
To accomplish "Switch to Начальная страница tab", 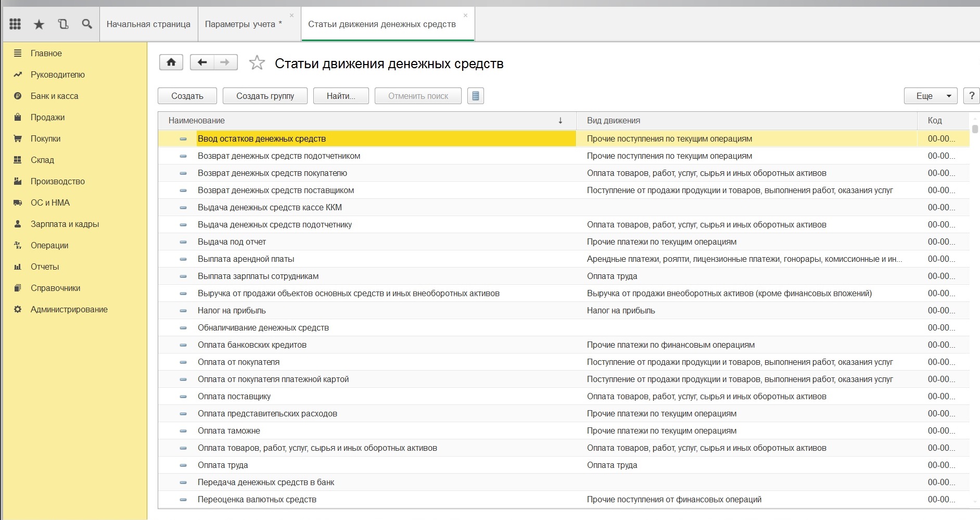I will [148, 24].
